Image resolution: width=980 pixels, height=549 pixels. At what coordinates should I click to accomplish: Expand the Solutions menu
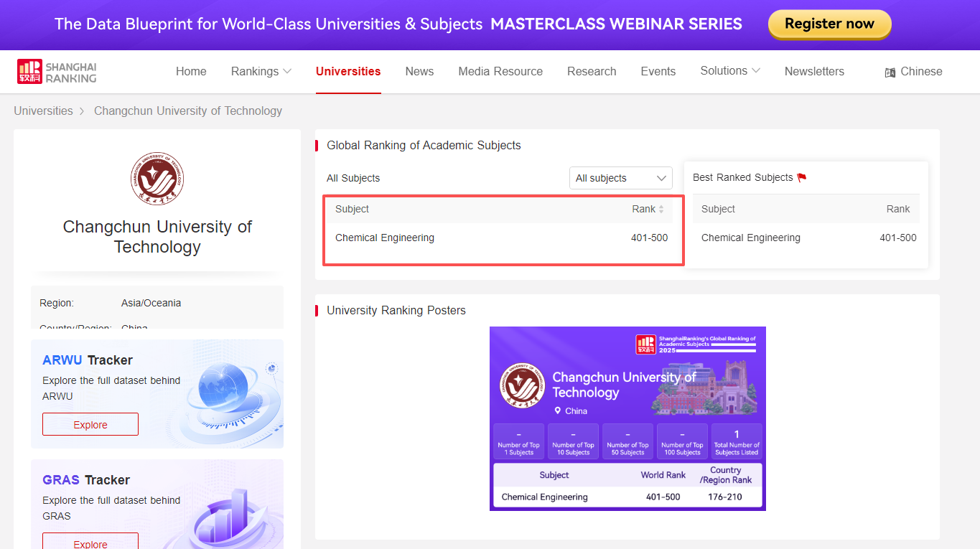(729, 71)
